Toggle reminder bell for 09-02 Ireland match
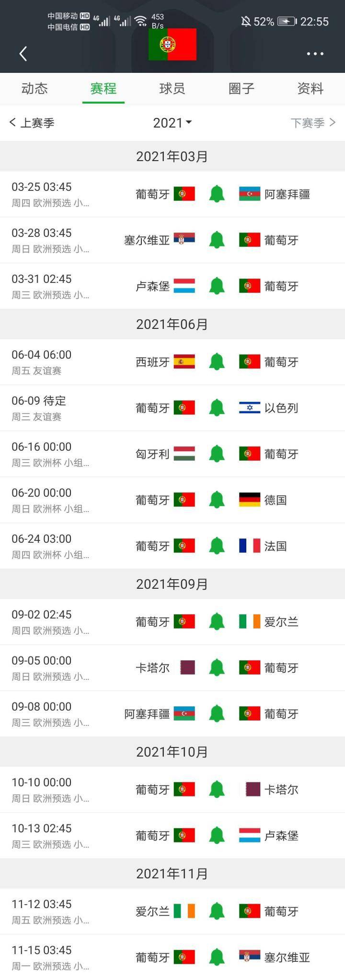Viewport: 345px width, 980px height. tap(217, 622)
